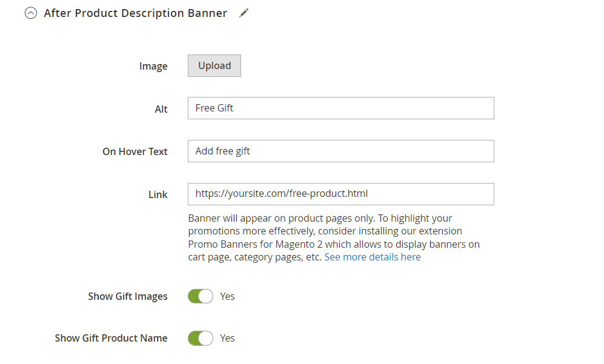The height and width of the screenshot is (364, 604).
Task: Click the pencil edit icon beside banner title
Action: pyautogui.click(x=244, y=13)
